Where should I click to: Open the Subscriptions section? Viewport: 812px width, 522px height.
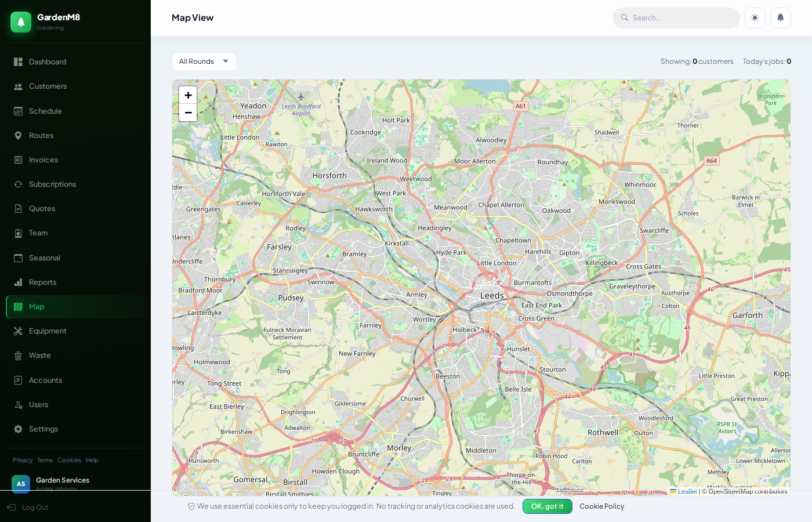click(x=52, y=184)
